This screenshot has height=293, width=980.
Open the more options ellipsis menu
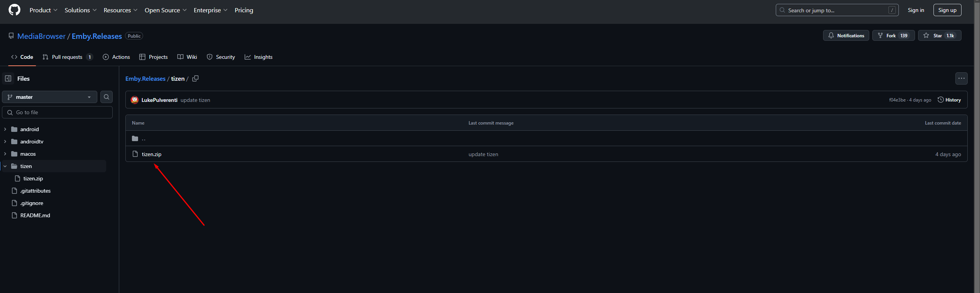pos(962,78)
